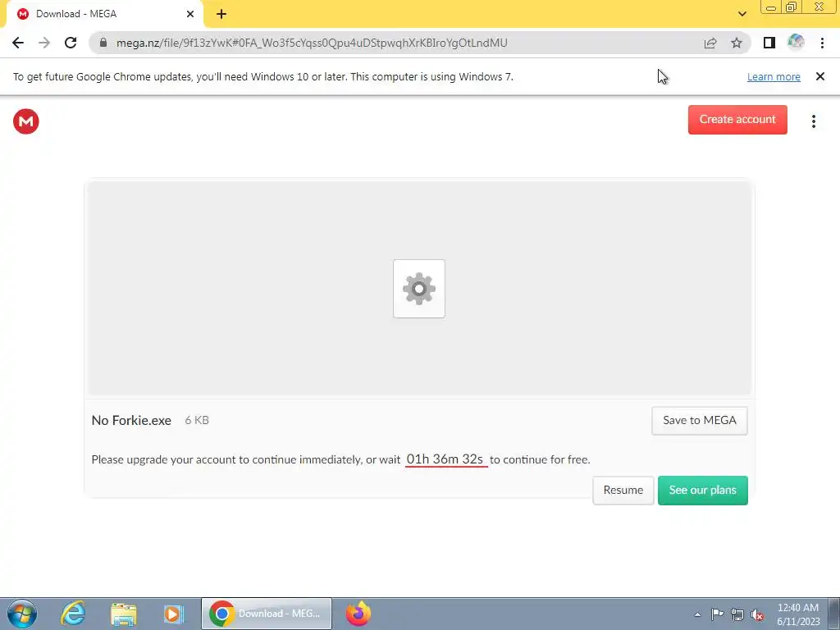Open the Learn more link
The width and height of the screenshot is (840, 630).
click(774, 76)
